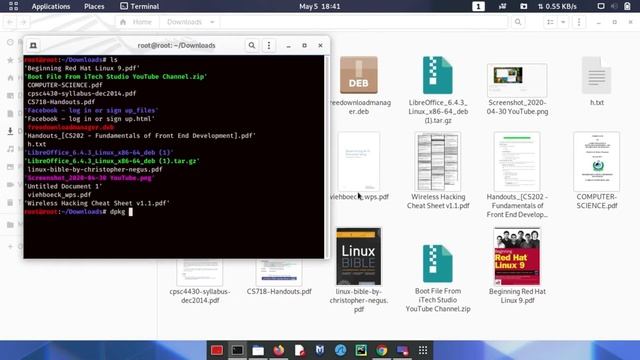Image resolution: width=640 pixels, height=360 pixels.
Task: Click 'Beginning Red Hat Linux 9.pdf' terminal line
Action: [x=82, y=68]
